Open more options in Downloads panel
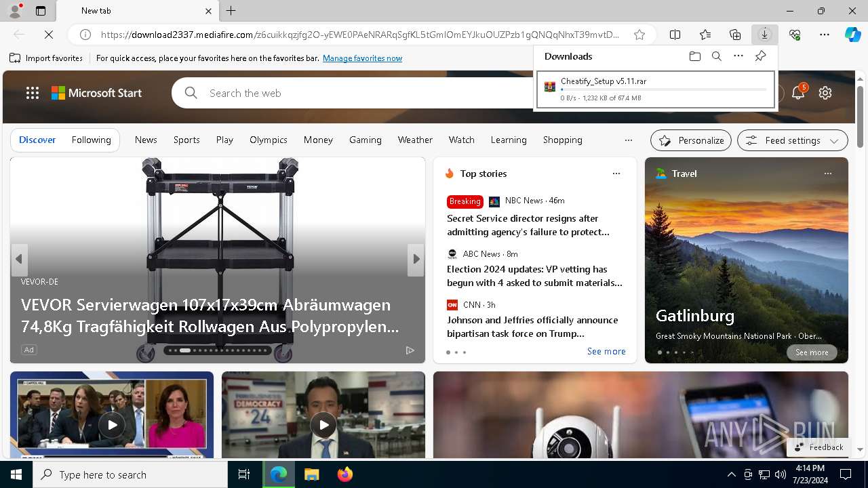This screenshot has width=868, height=488. pyautogui.click(x=738, y=56)
